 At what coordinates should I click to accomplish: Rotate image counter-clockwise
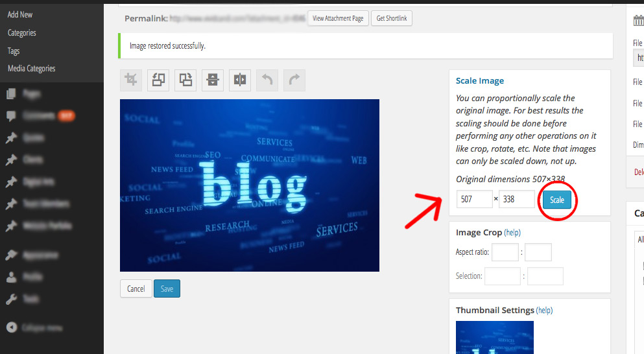158,80
